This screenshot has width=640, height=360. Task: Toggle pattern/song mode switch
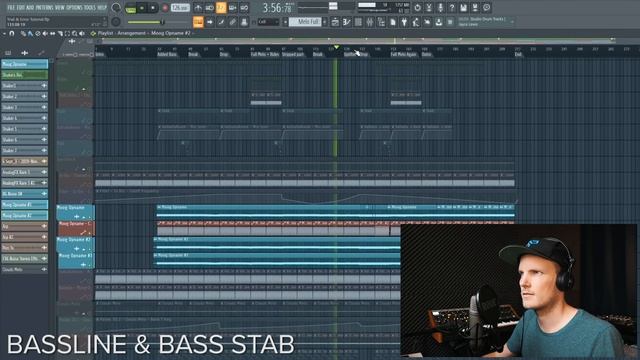click(130, 8)
